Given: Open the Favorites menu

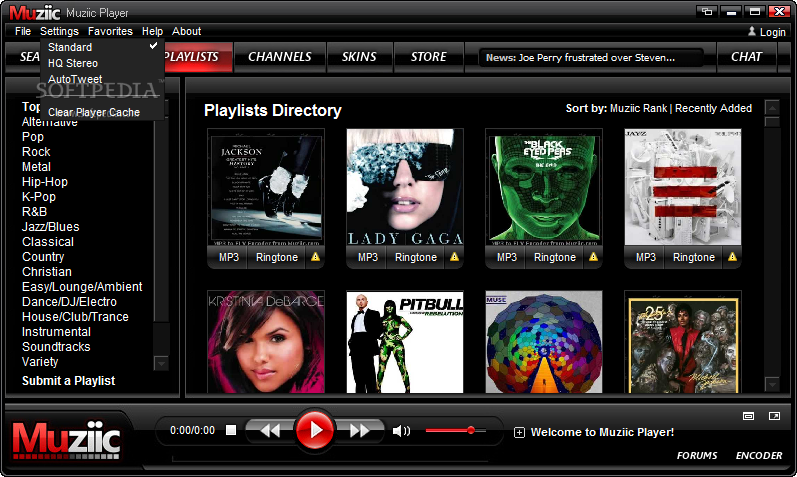Looking at the screenshot, I should [110, 31].
